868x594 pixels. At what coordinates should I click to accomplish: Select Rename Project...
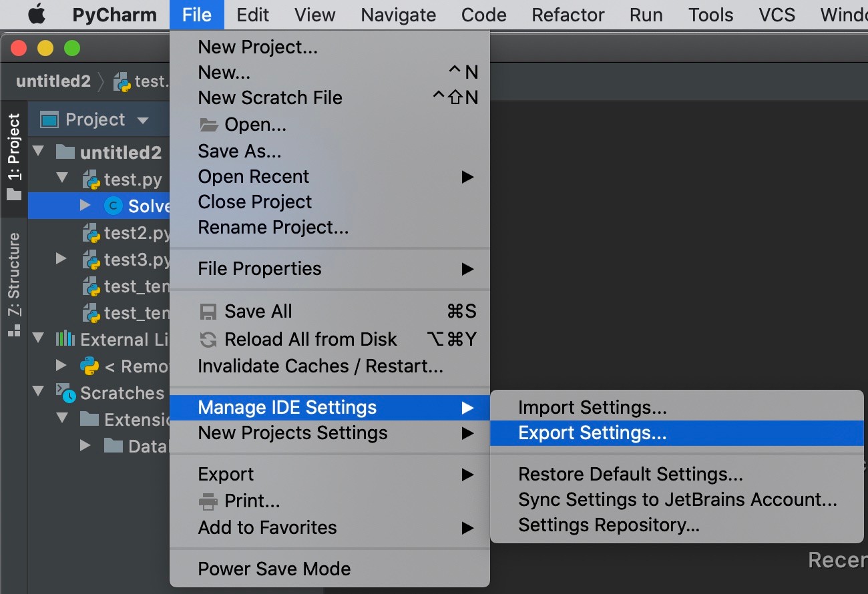330,227
